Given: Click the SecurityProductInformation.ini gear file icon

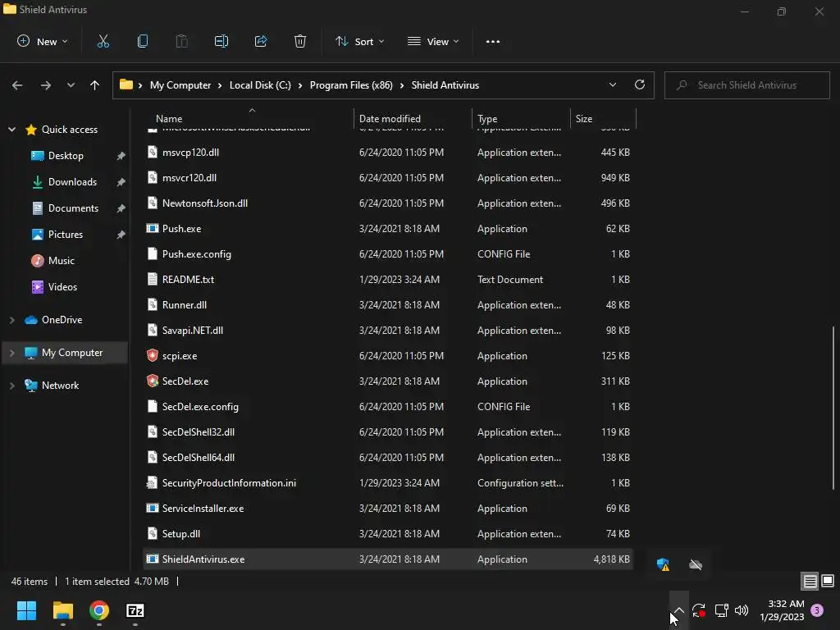Looking at the screenshot, I should tap(153, 482).
